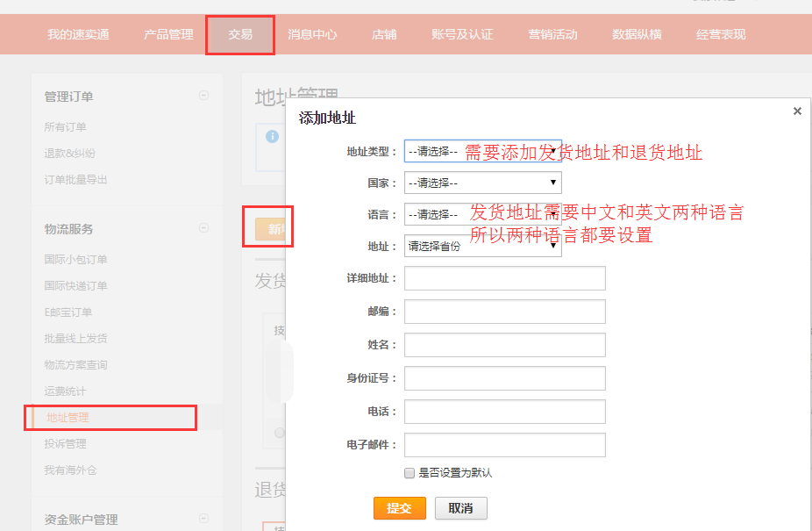Open 地址管理 in the sidebar
Image resolution: width=812 pixels, height=531 pixels.
[x=68, y=418]
